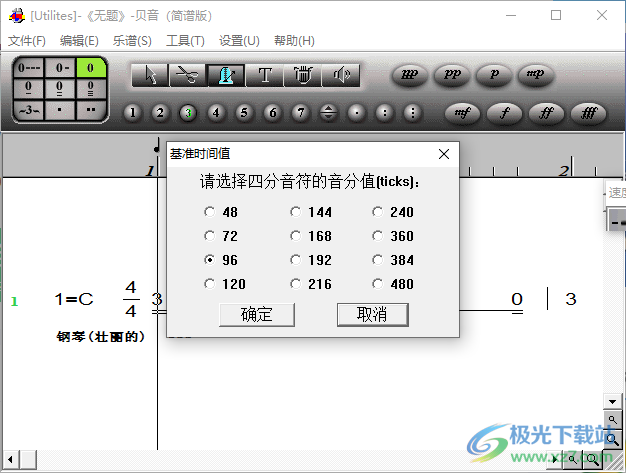The height and width of the screenshot is (473, 626).
Task: Click the 4/4 time signature
Action: pos(131,299)
